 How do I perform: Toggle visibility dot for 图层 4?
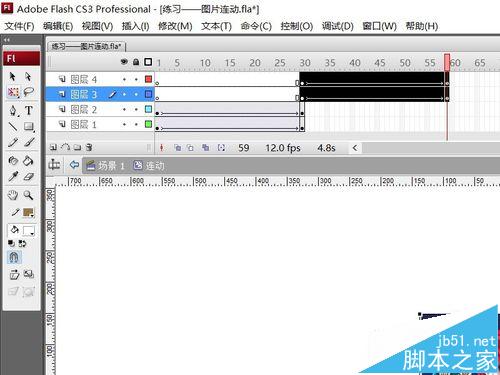[124, 79]
